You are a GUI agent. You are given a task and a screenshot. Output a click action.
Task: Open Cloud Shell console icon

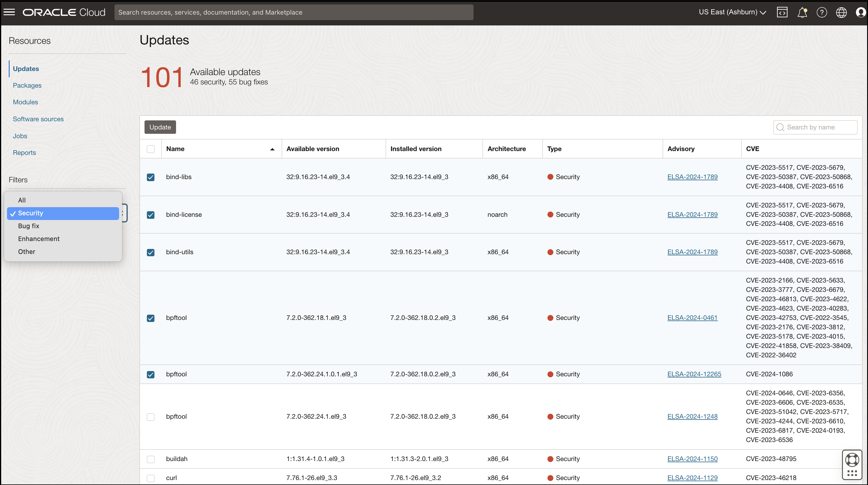point(782,12)
